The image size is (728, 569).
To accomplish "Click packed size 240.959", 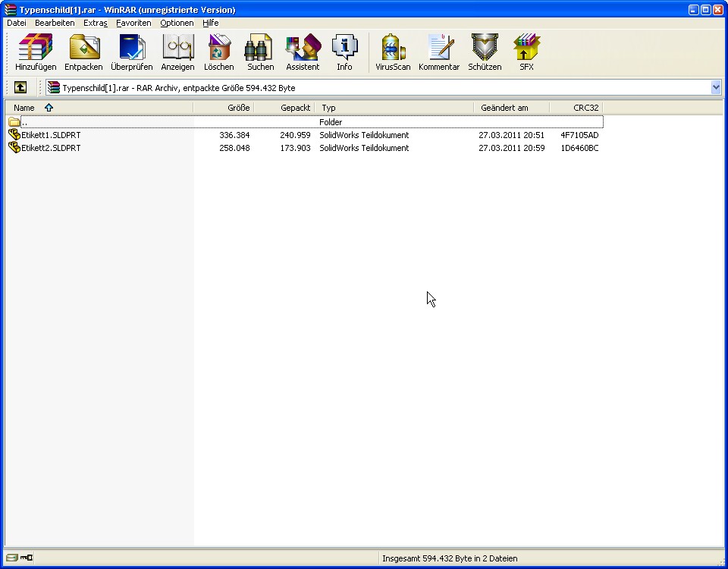I will [x=295, y=135].
